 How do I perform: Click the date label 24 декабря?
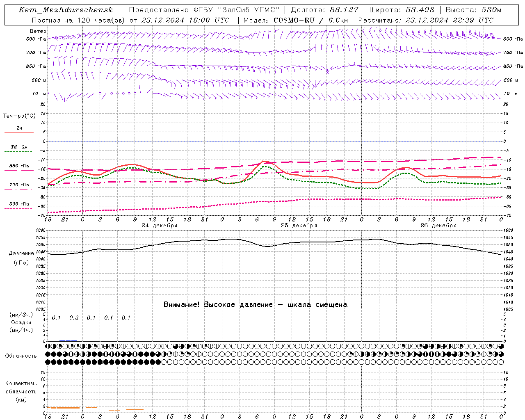[x=159, y=226]
